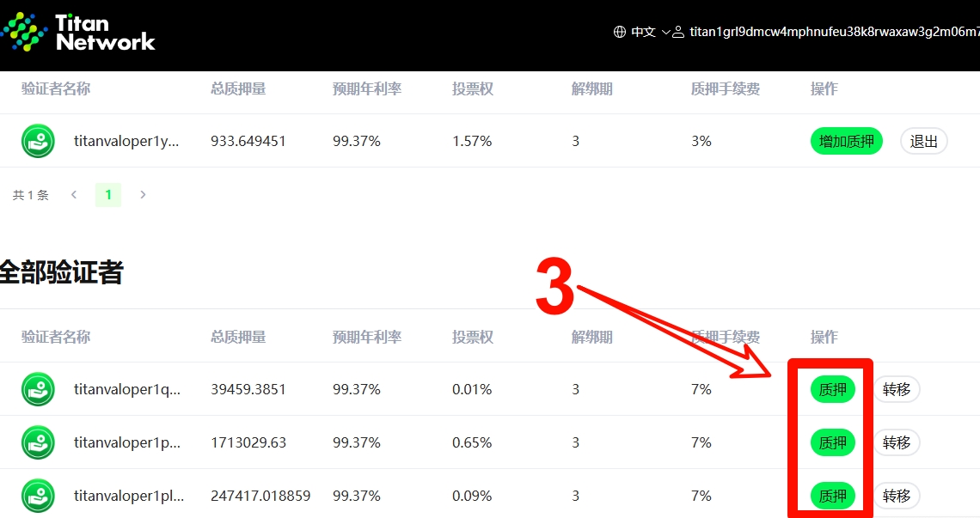The image size is (980, 518).
Task: Click the 验证者名称 header in the top table
Action: [56, 88]
